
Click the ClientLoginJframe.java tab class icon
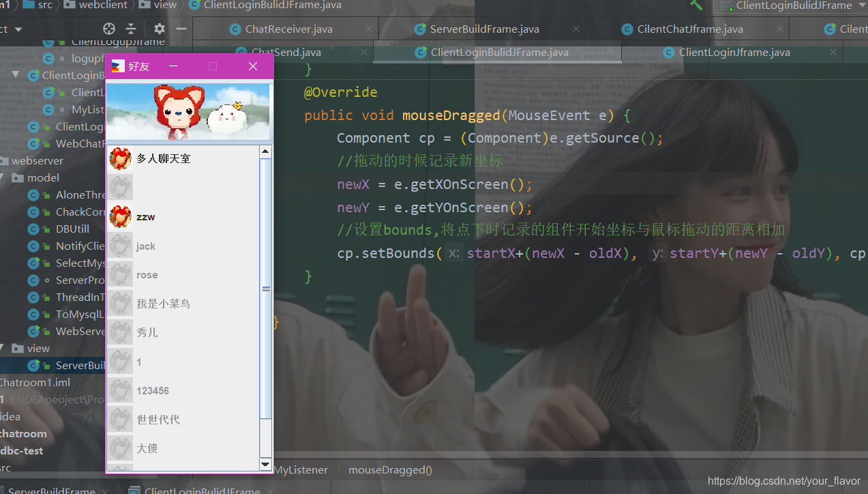coord(669,53)
